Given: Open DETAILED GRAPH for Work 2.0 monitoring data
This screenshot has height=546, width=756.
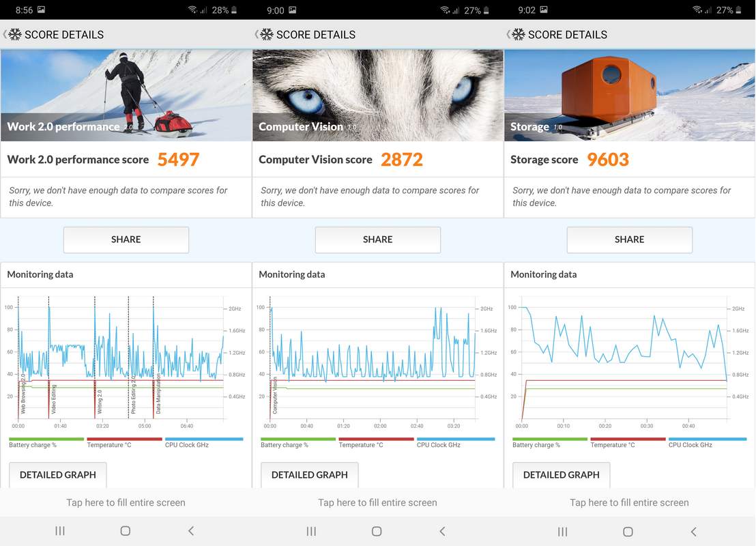Looking at the screenshot, I should point(58,474).
